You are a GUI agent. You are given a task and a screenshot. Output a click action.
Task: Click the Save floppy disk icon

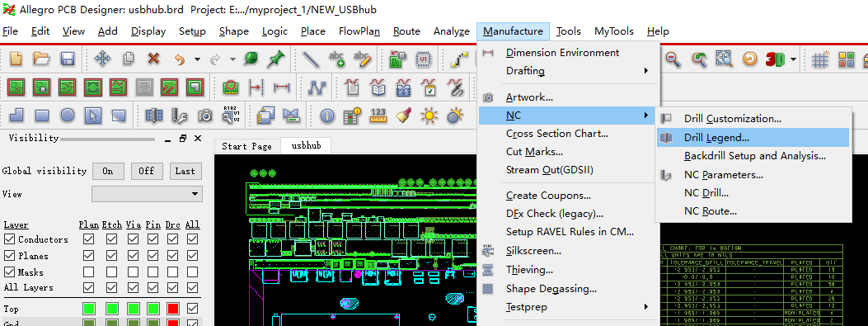point(68,59)
